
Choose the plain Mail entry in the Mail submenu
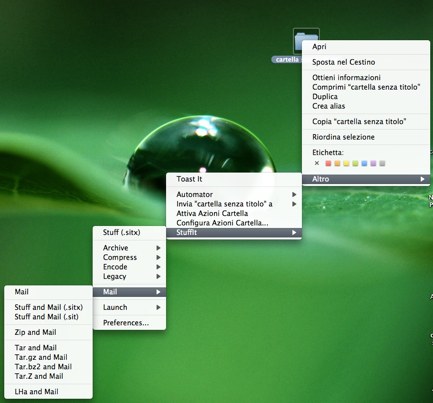pos(49,292)
